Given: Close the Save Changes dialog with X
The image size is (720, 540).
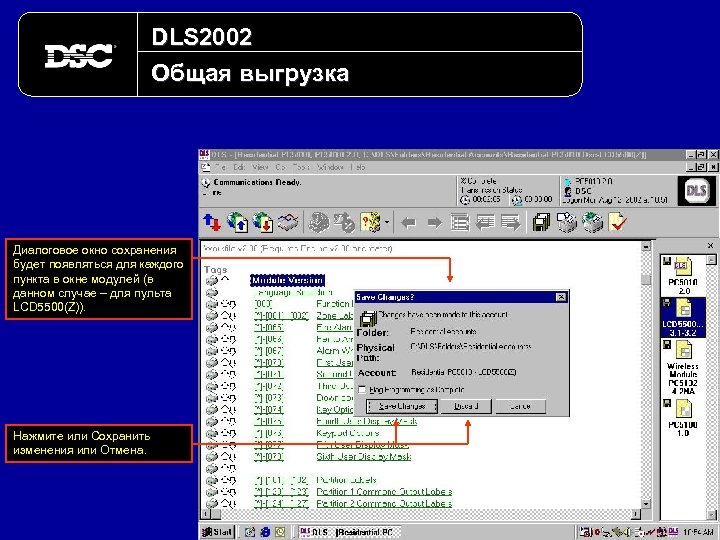Looking at the screenshot, I should point(561,297).
